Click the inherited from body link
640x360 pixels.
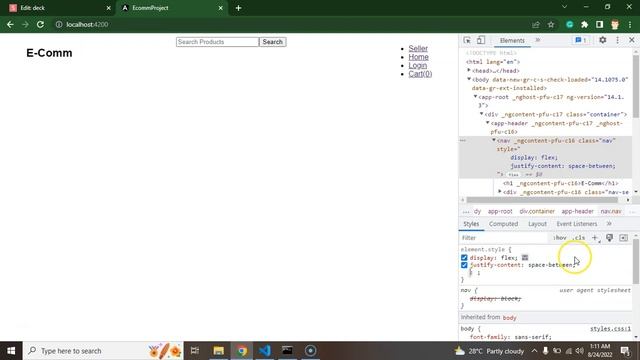tap(509, 318)
